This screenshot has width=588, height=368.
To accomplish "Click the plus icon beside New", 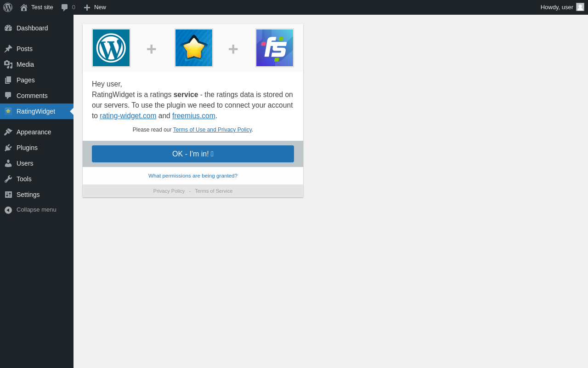I will pyautogui.click(x=87, y=7).
